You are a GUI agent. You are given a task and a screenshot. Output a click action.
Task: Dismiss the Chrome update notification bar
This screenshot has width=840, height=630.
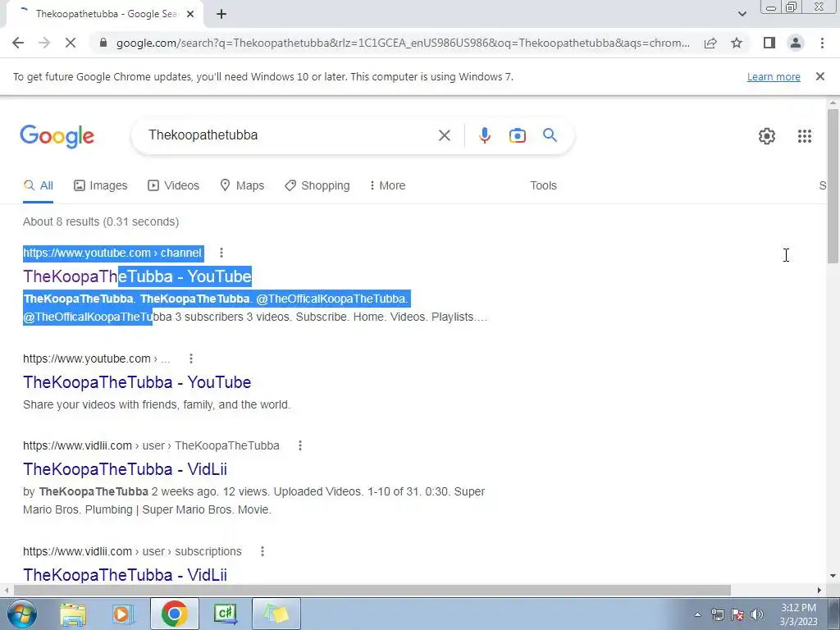click(x=820, y=76)
